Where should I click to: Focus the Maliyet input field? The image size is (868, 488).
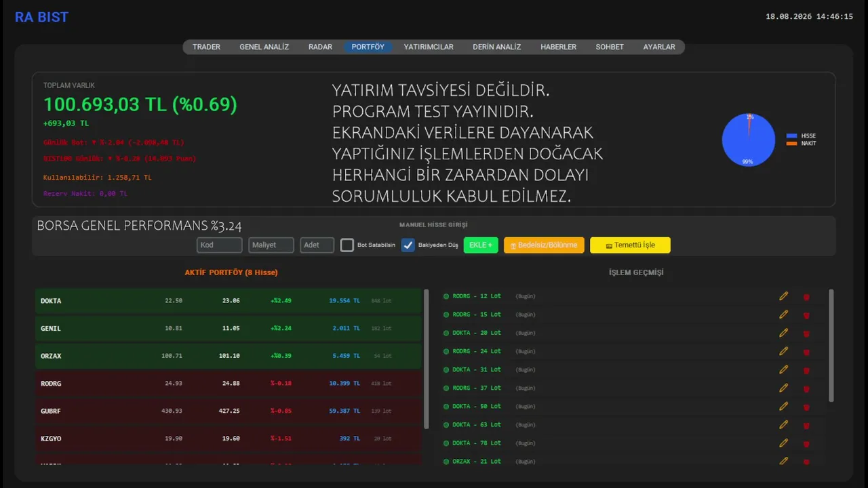(271, 245)
